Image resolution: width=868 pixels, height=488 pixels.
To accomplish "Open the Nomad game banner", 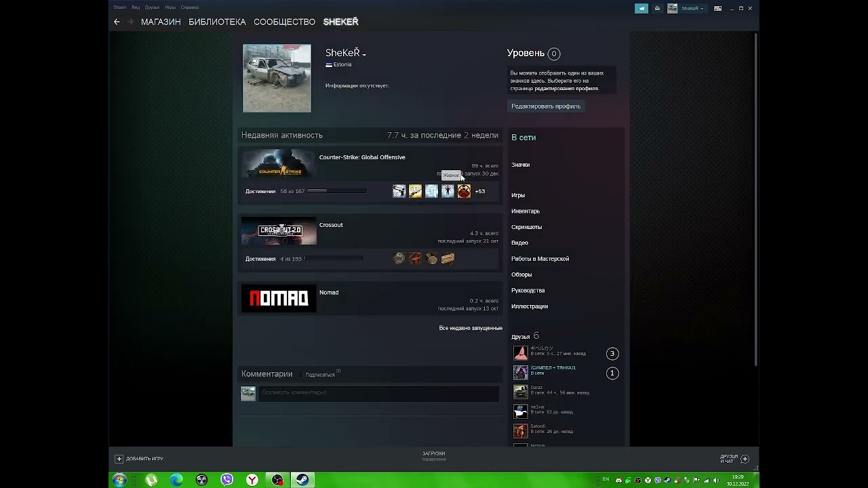I will tap(279, 298).
